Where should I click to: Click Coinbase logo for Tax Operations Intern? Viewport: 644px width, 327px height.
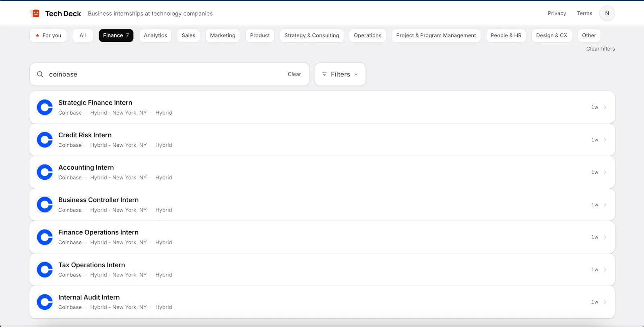[x=45, y=269]
